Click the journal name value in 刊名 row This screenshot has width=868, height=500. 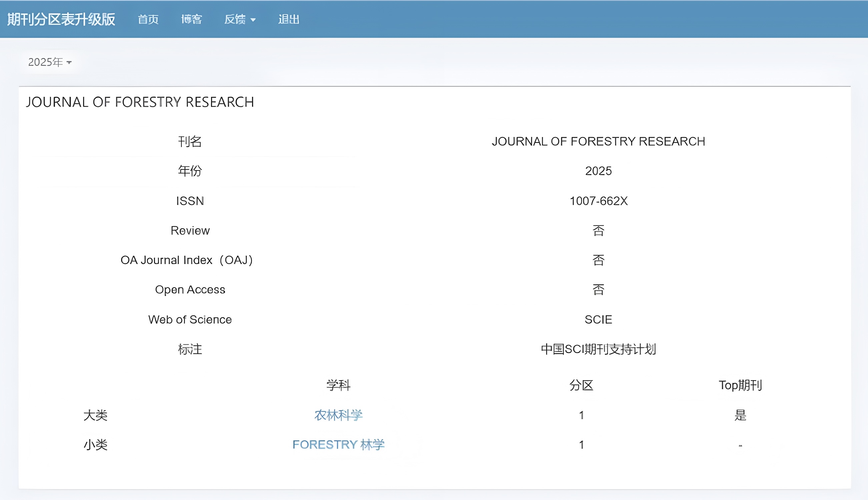pyautogui.click(x=598, y=142)
